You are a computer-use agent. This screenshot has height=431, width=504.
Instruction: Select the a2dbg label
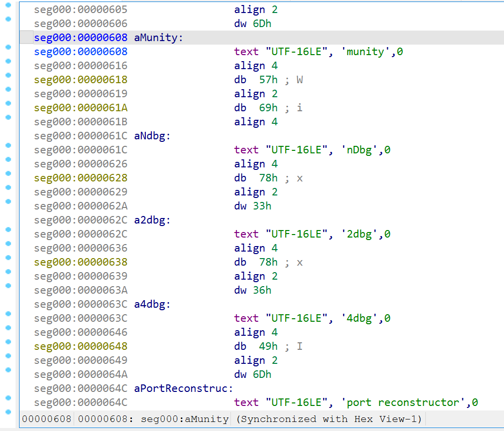(152, 220)
